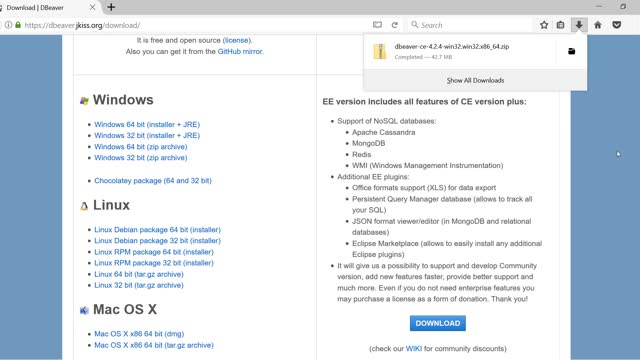640x360 pixels.
Task: Click the blue DOWNLOAD button
Action: (438, 323)
